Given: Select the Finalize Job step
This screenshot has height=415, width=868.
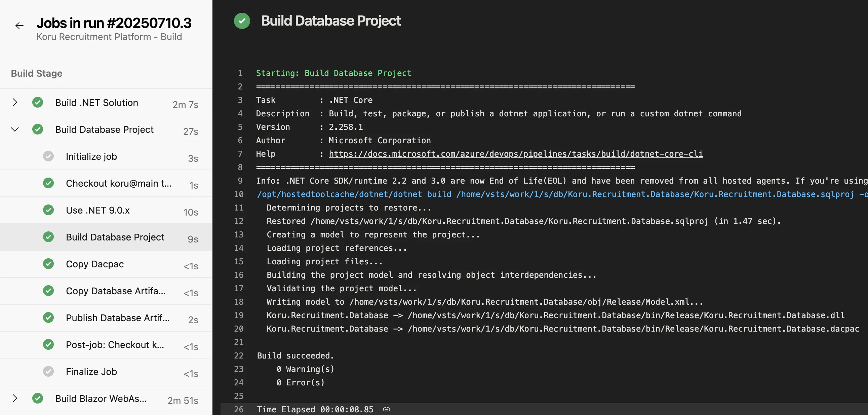Looking at the screenshot, I should (x=91, y=372).
